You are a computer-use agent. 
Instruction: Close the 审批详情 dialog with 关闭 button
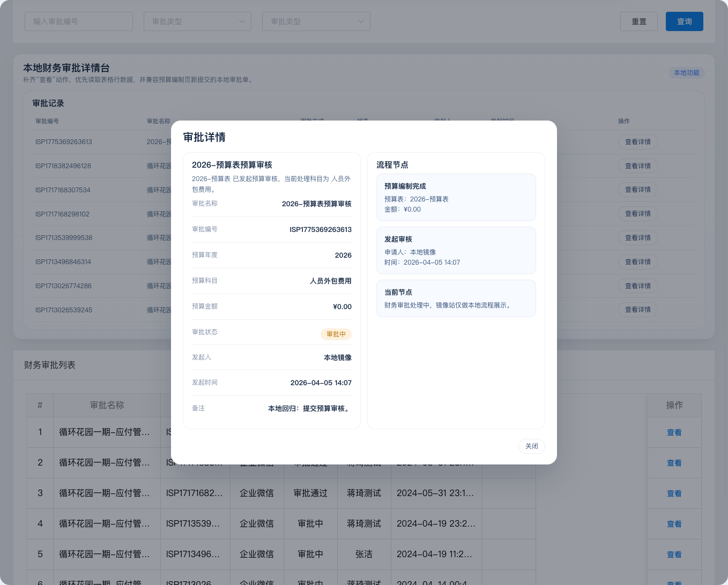point(531,446)
